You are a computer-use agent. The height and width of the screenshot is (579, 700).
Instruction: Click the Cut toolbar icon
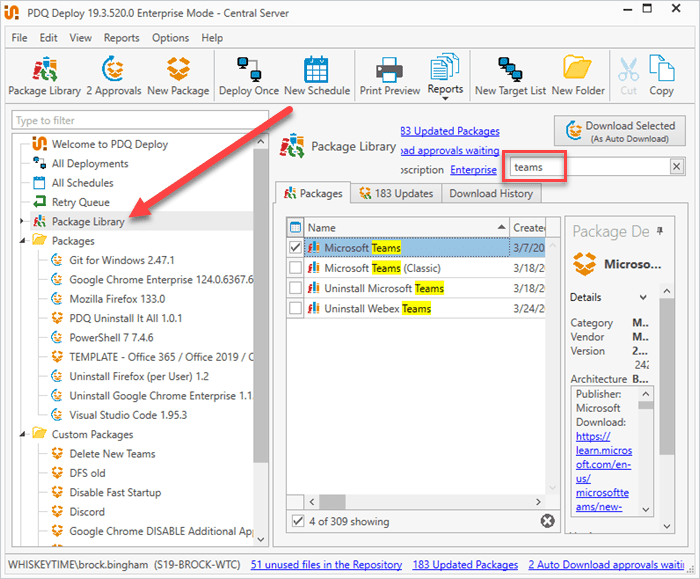628,76
